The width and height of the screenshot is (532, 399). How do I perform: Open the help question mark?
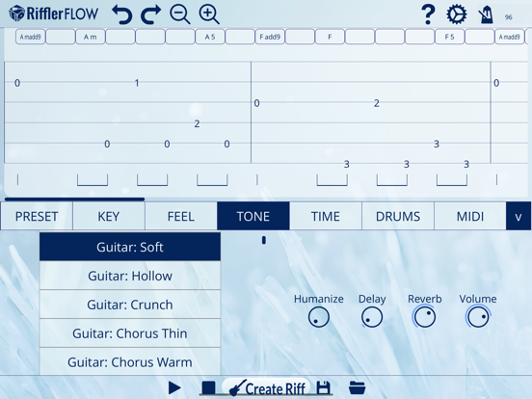click(428, 14)
